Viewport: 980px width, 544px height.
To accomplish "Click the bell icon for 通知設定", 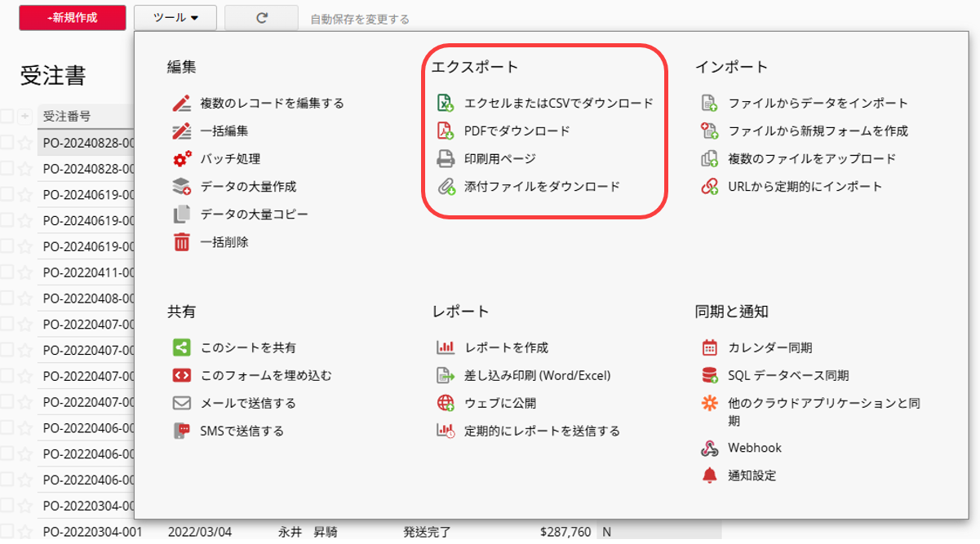I will 709,475.
